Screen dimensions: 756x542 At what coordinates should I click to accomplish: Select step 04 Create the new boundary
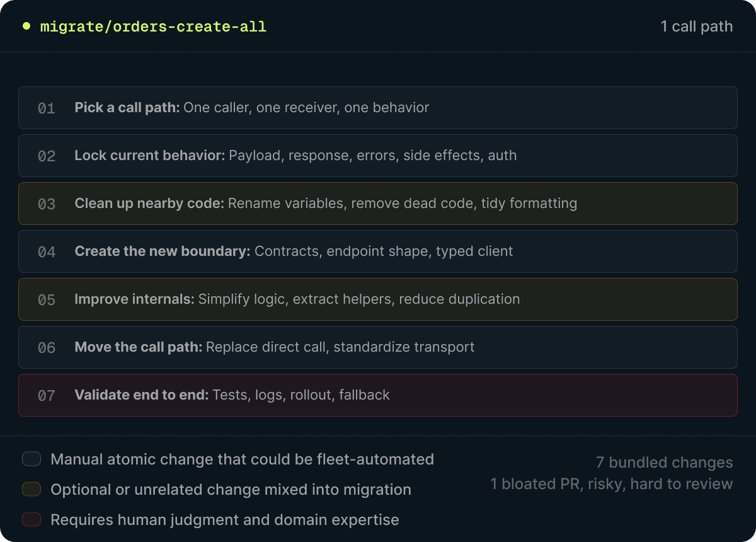pos(378,251)
